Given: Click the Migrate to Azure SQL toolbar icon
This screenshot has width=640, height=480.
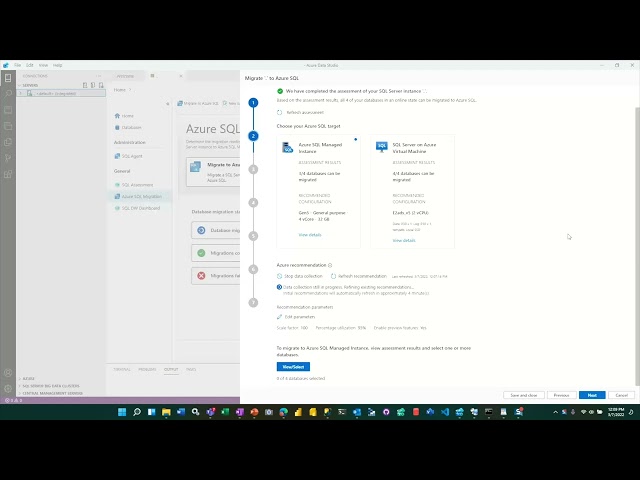Looking at the screenshot, I should [x=180, y=103].
